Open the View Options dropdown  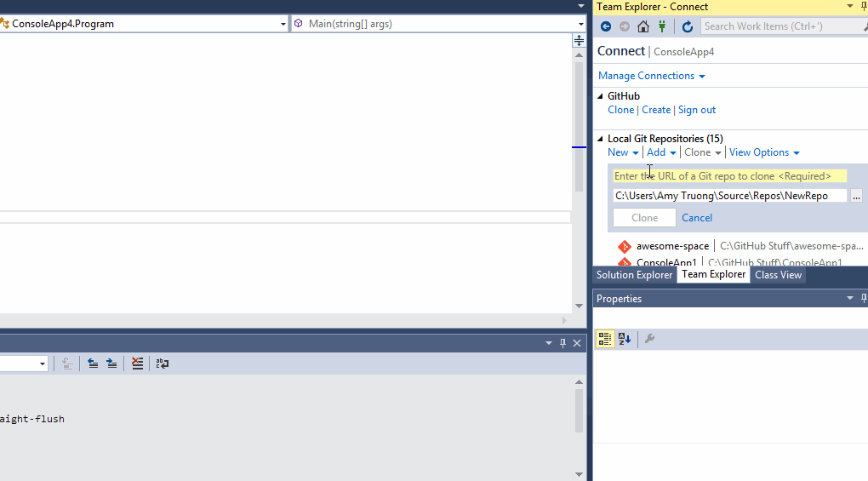point(764,152)
